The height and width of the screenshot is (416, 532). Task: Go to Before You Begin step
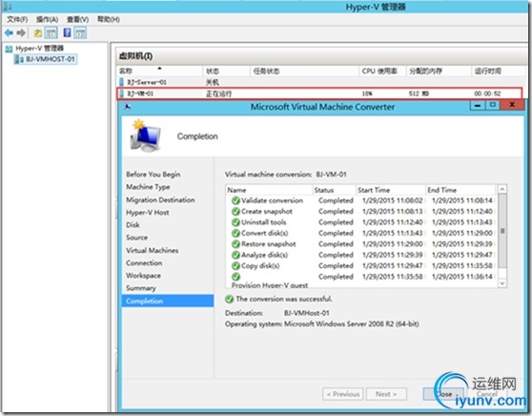point(153,175)
